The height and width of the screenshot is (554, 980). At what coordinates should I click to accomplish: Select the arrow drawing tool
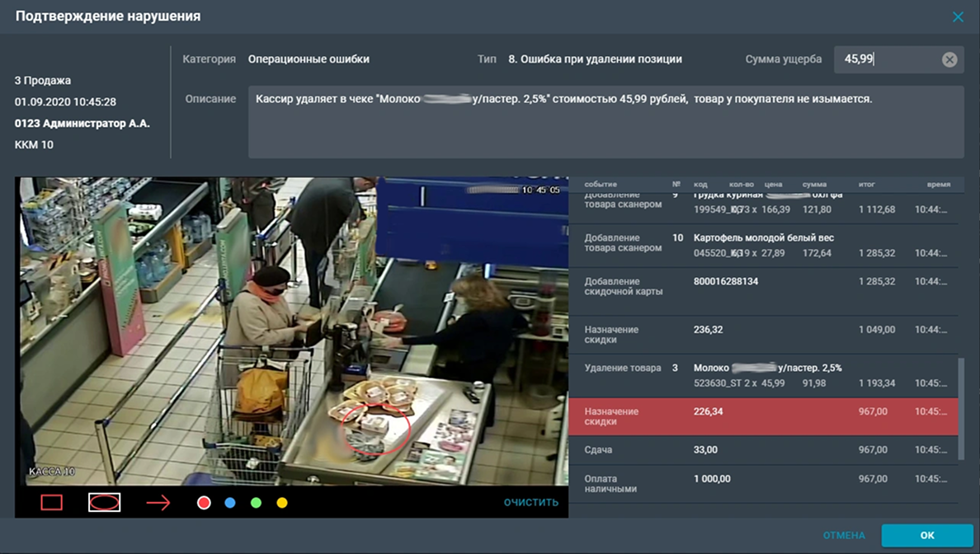[x=158, y=502]
